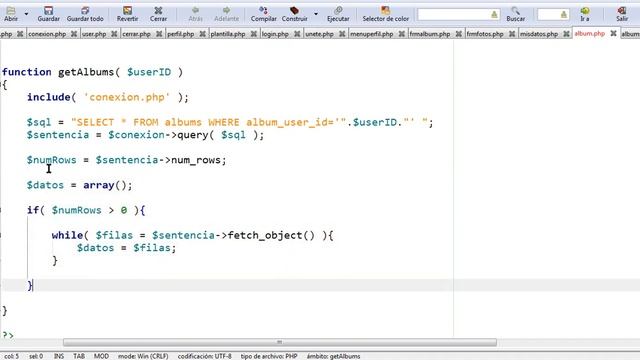
Task: Switch to the frmalbum.php tab
Action: tap(430, 34)
